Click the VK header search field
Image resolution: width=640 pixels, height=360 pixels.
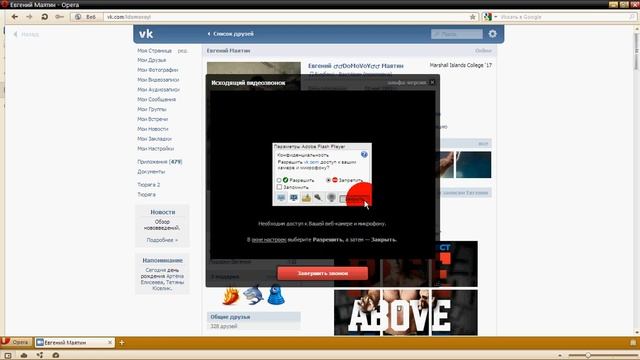coord(457,34)
